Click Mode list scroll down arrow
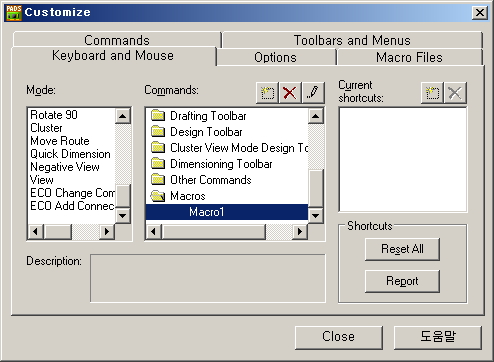Screen dimensions: 494x362 click(123, 216)
